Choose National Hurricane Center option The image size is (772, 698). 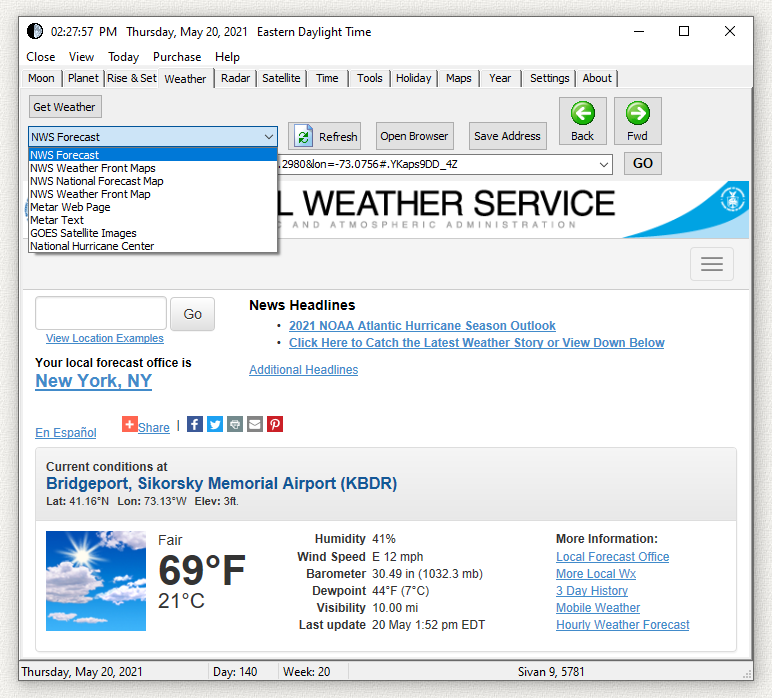[x=153, y=246]
